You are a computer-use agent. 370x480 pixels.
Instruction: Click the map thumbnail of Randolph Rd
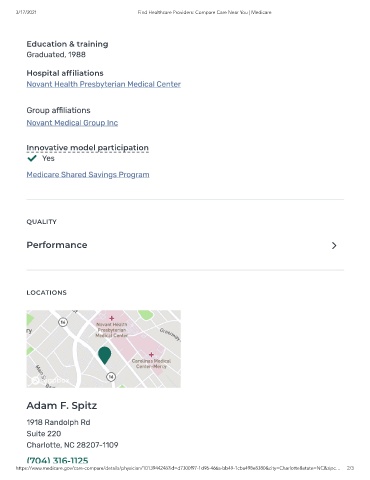pyautogui.click(x=104, y=349)
